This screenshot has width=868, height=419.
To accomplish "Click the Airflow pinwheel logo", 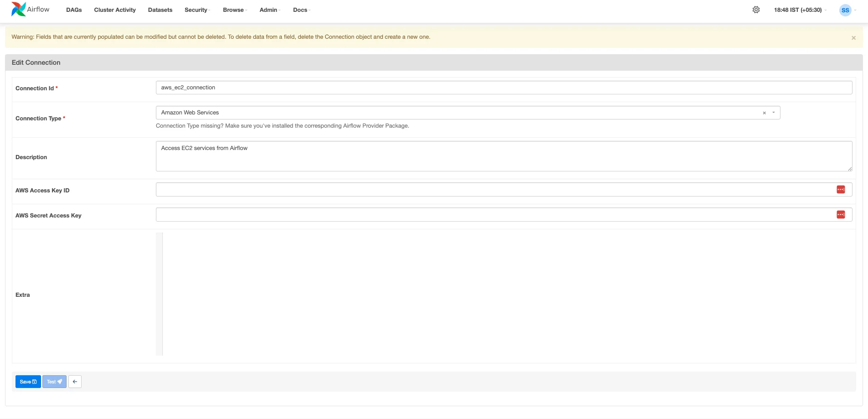I will click(x=18, y=10).
